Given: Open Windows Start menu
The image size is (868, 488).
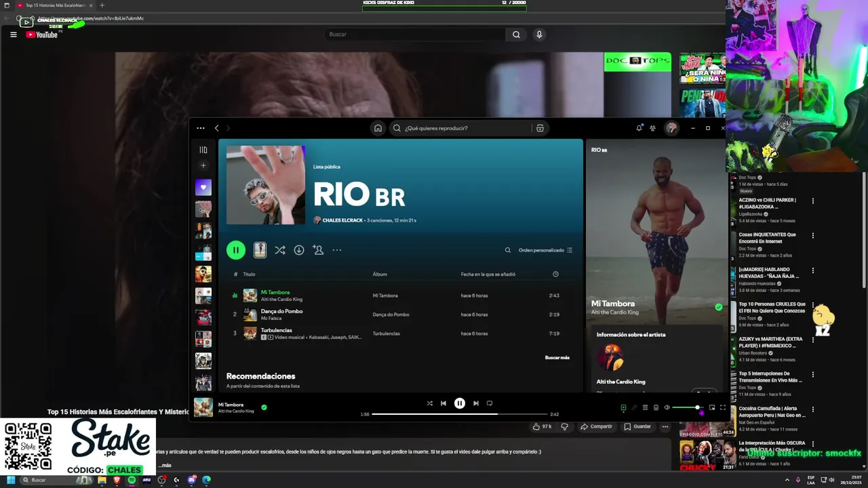Looking at the screenshot, I should point(11,480).
